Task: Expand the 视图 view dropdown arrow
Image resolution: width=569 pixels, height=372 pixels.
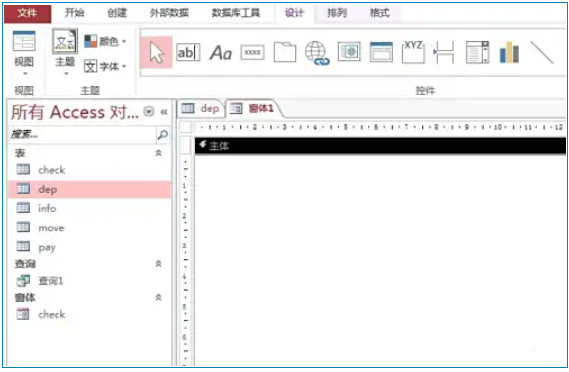Action: pos(25,74)
